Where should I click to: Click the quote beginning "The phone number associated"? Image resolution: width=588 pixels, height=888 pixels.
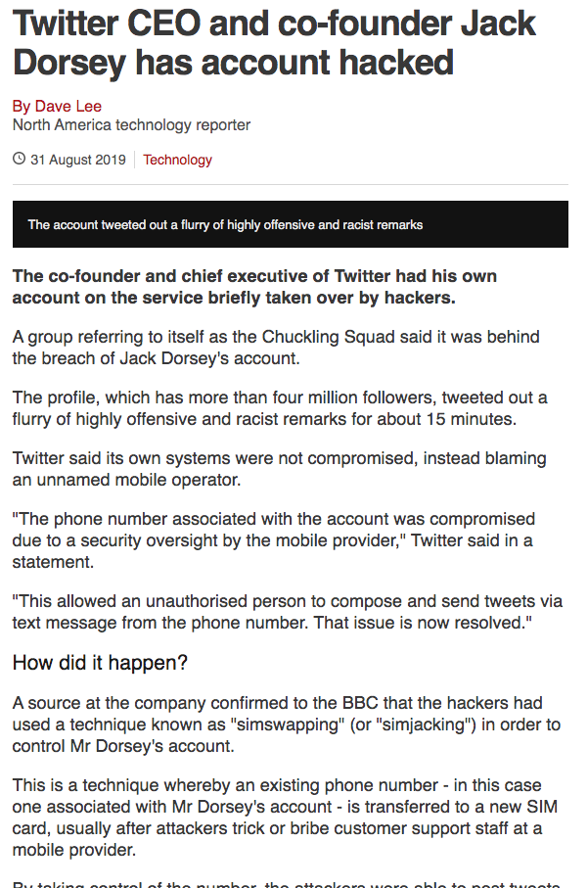(274, 540)
